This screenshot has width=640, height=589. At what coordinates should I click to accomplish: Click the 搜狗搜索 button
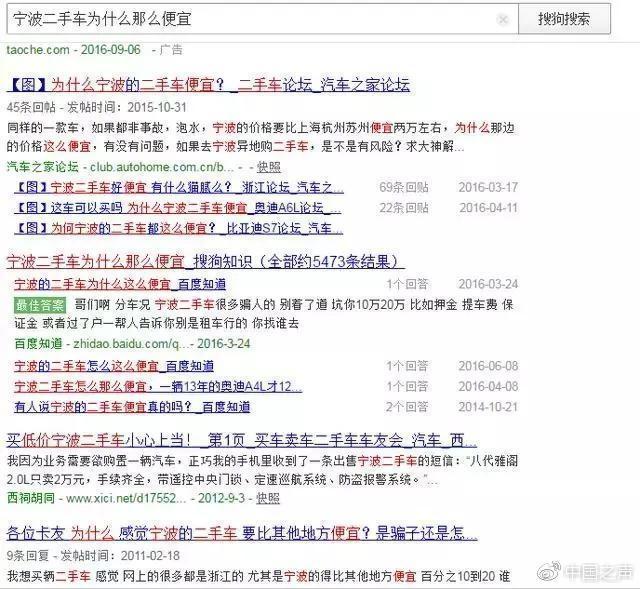pos(564,19)
